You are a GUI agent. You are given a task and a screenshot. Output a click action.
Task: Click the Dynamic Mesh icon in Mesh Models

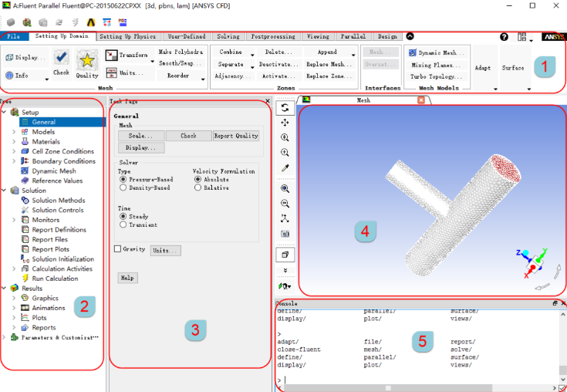tap(413, 53)
